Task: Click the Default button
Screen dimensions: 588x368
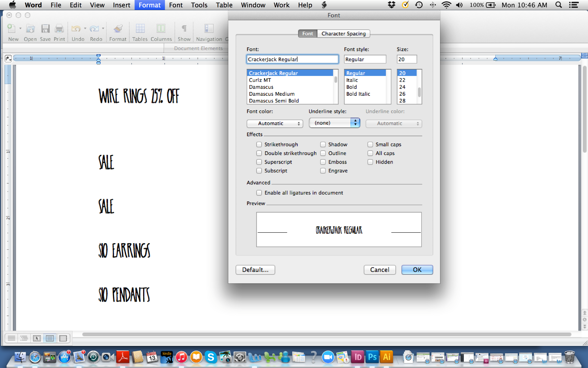Action: tap(255, 270)
